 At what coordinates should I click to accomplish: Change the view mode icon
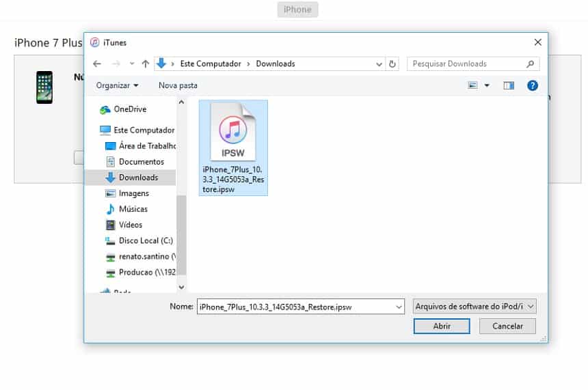tap(473, 85)
